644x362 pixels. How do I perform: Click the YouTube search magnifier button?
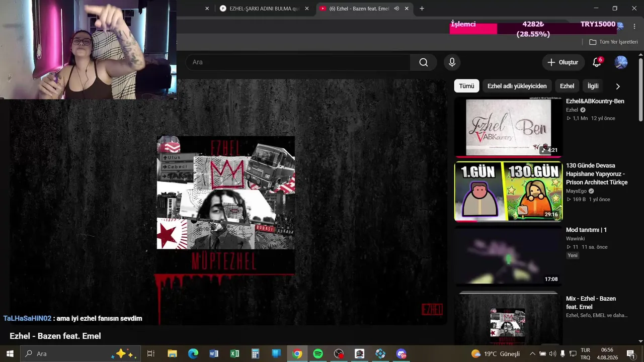coord(424,62)
